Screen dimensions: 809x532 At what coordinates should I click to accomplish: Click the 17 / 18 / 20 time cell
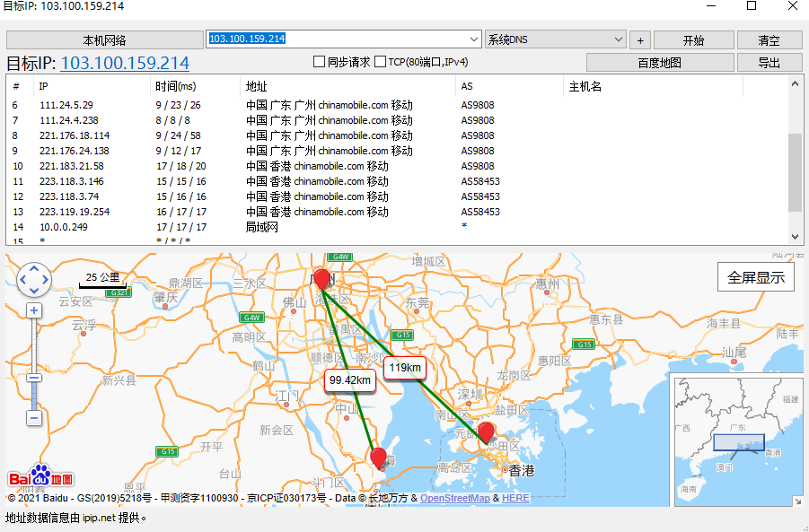181,166
